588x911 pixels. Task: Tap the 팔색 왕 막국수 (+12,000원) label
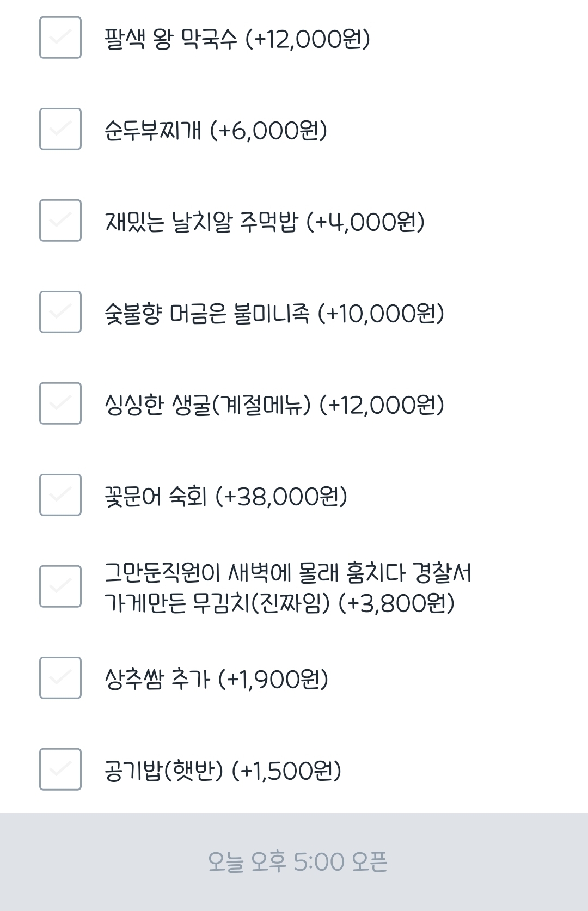[x=237, y=39]
